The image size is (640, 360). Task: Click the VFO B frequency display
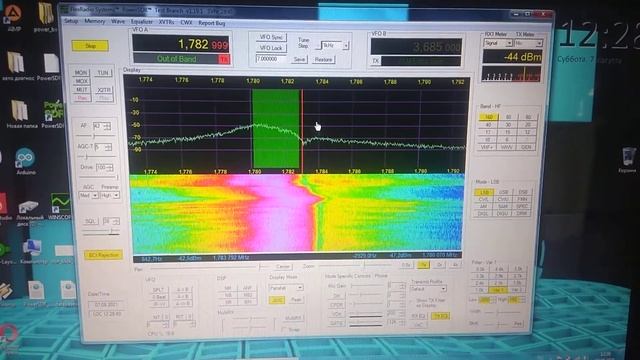(416, 47)
